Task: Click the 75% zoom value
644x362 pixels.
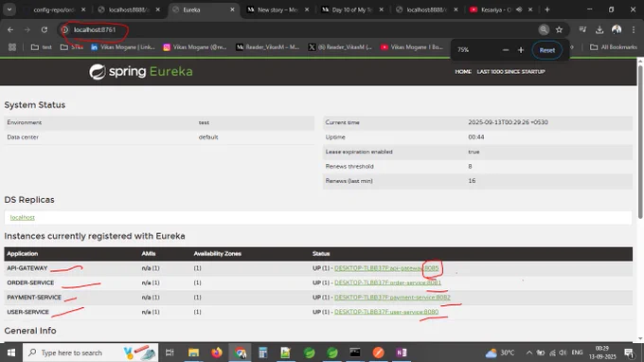Action: 463,49
